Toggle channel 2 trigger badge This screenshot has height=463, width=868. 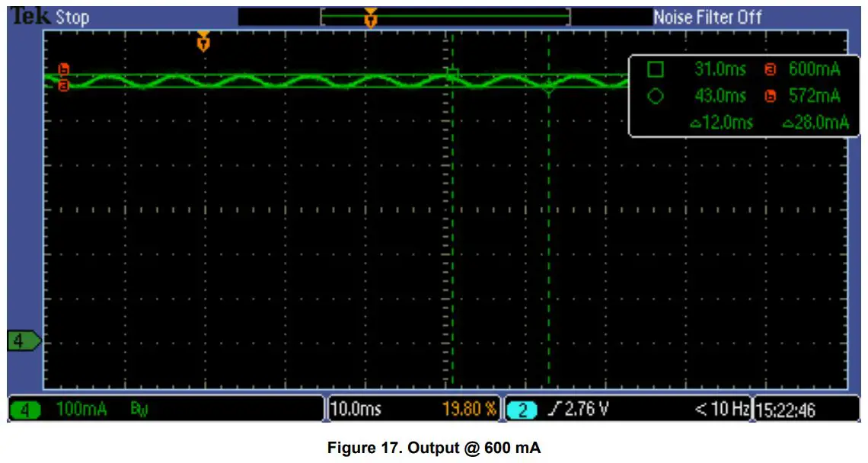(x=525, y=408)
